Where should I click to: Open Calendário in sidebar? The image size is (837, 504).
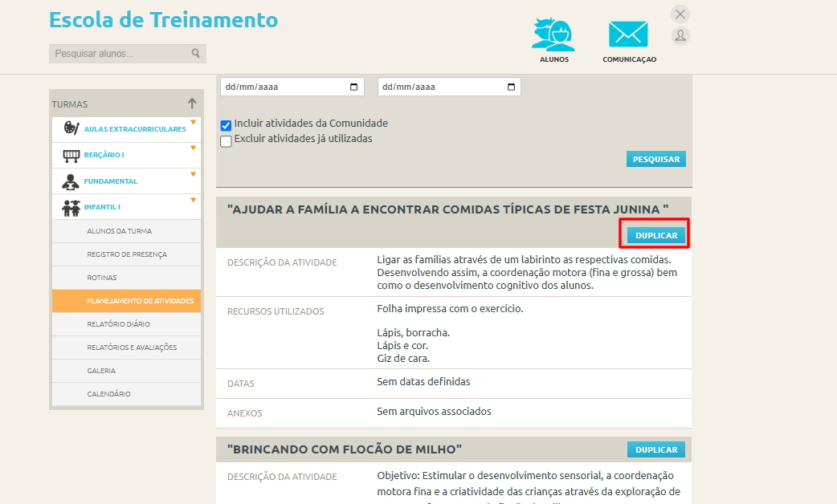[x=126, y=393]
